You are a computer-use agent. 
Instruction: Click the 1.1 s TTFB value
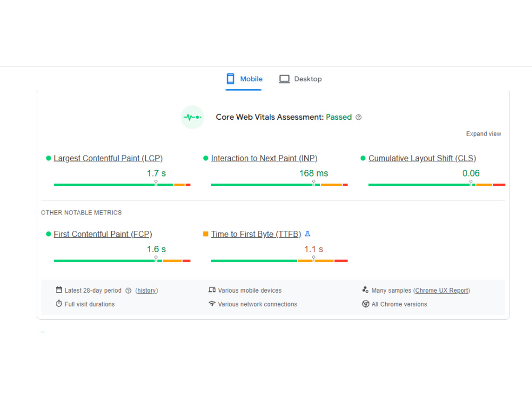coord(313,250)
